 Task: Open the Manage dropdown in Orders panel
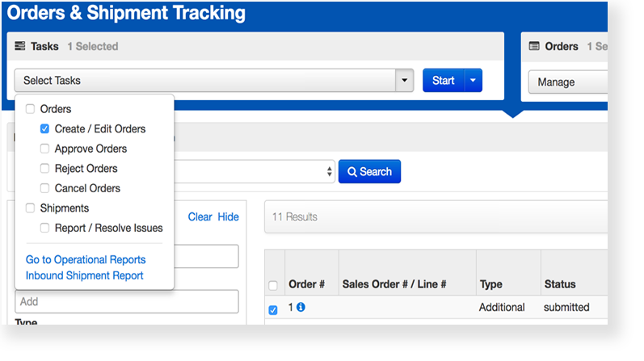[567, 82]
